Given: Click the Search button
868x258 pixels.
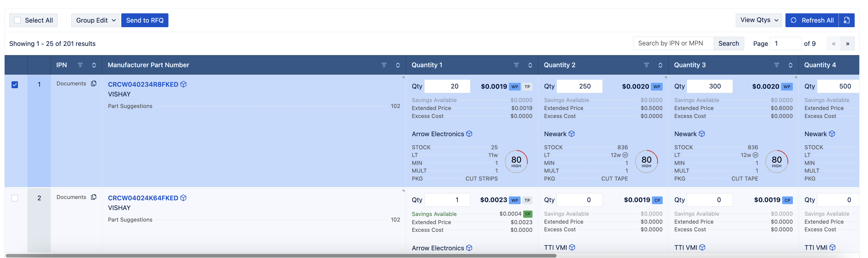Looking at the screenshot, I should [729, 43].
